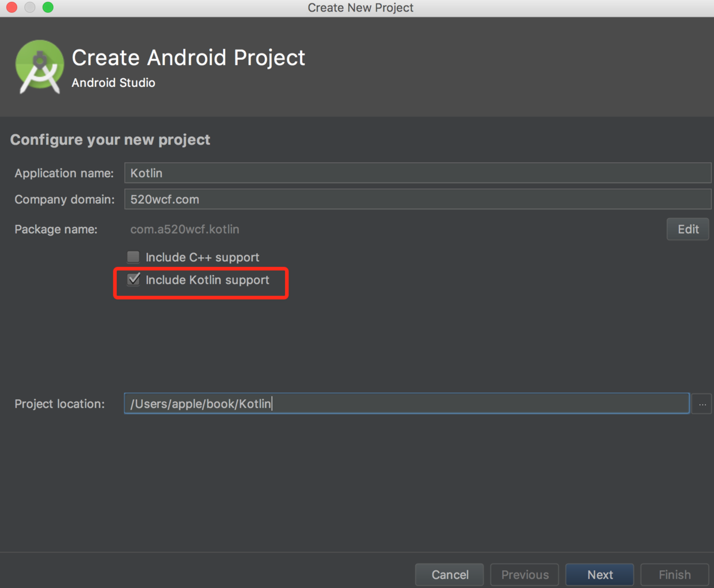Image resolution: width=714 pixels, height=588 pixels.
Task: Click the package name text com.a520wcf.kotlin
Action: pos(184,229)
